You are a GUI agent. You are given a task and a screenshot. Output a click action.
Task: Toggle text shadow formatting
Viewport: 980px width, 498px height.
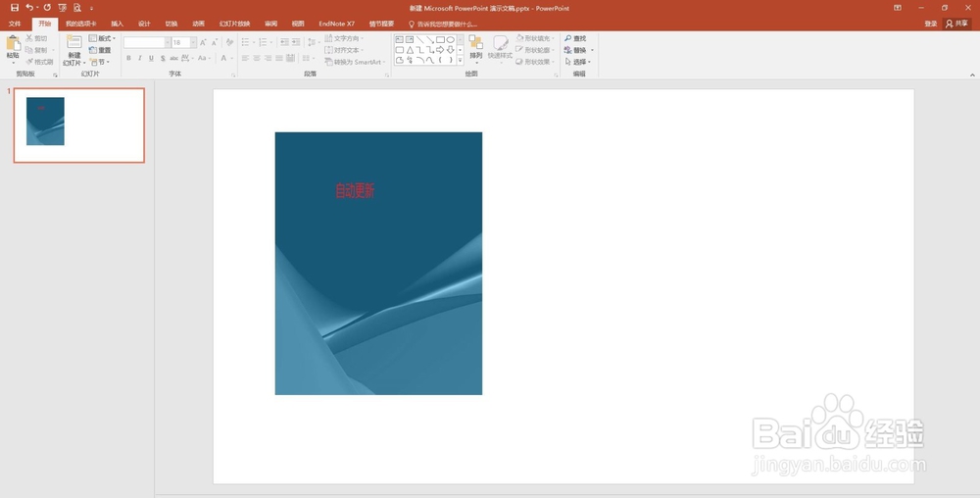163,58
